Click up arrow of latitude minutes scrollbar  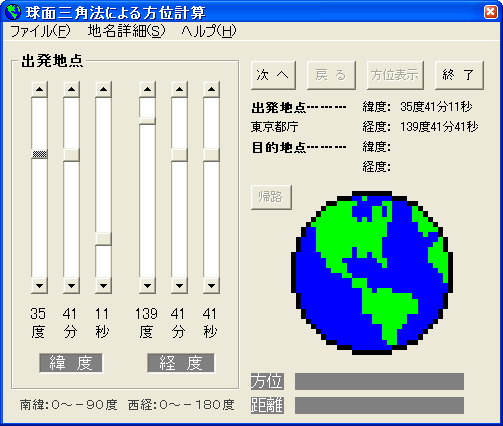(x=71, y=89)
